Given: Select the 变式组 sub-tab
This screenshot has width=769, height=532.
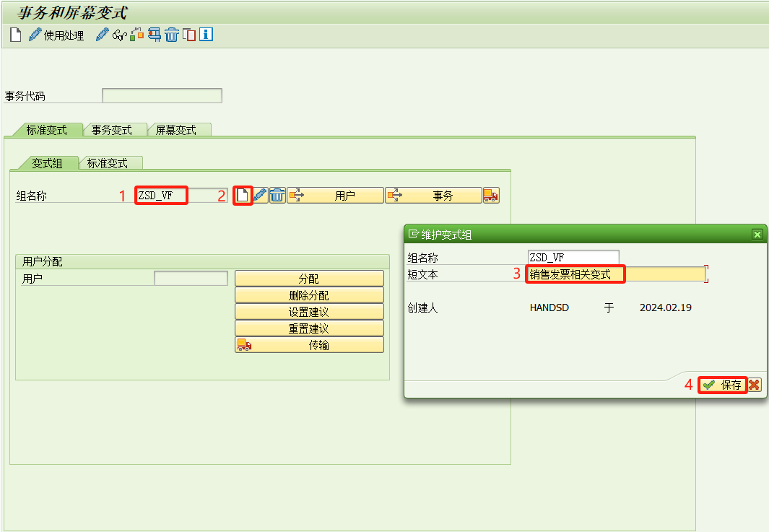Looking at the screenshot, I should (x=47, y=163).
